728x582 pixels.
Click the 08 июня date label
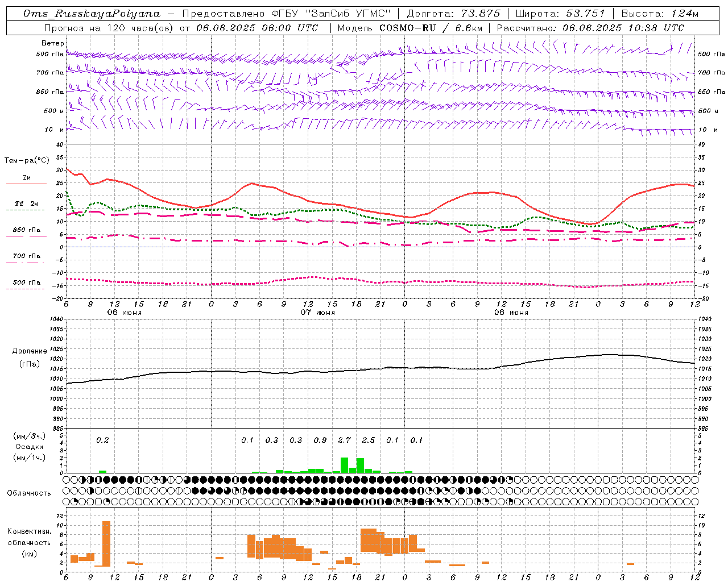(511, 313)
